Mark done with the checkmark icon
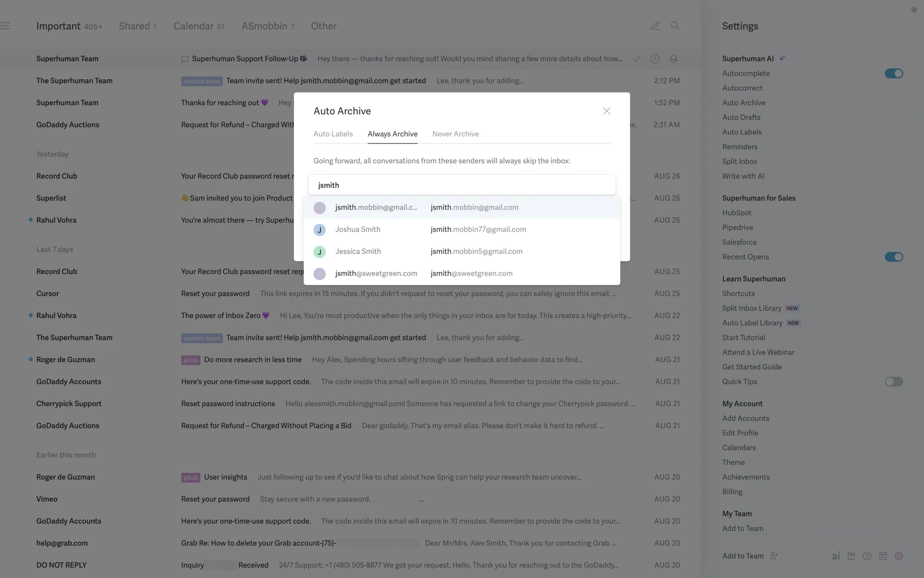 coord(636,59)
